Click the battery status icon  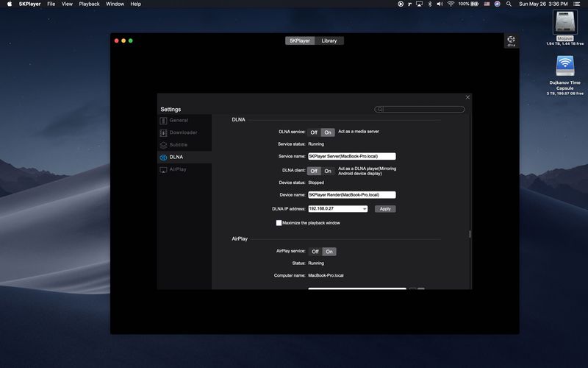[474, 4]
